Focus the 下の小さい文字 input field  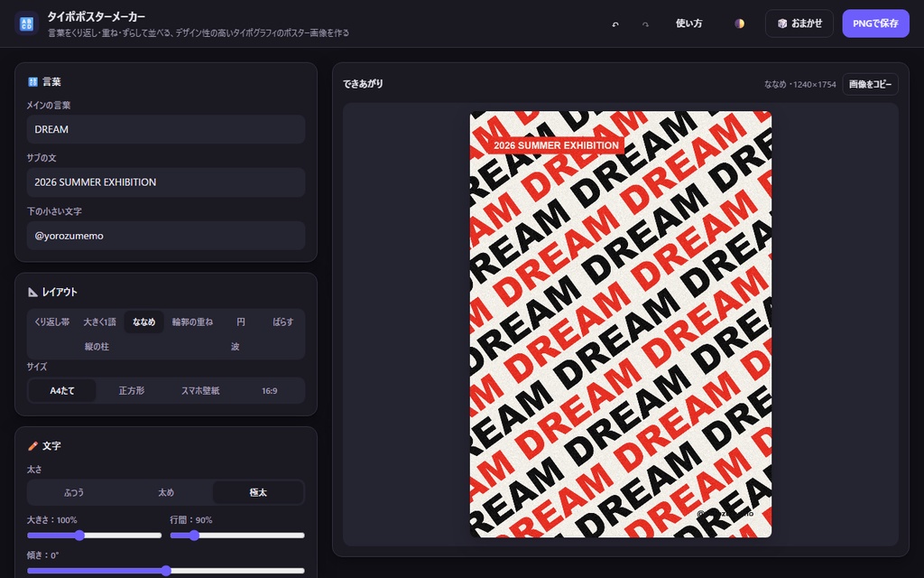[166, 236]
